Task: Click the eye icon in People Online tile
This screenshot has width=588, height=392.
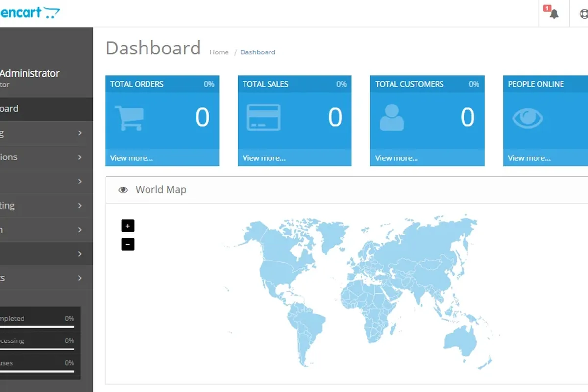Action: 528,118
